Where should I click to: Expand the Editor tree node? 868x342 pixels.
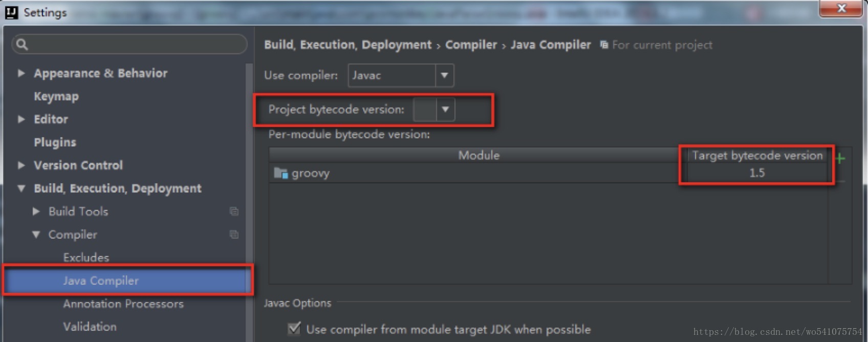click(21, 119)
